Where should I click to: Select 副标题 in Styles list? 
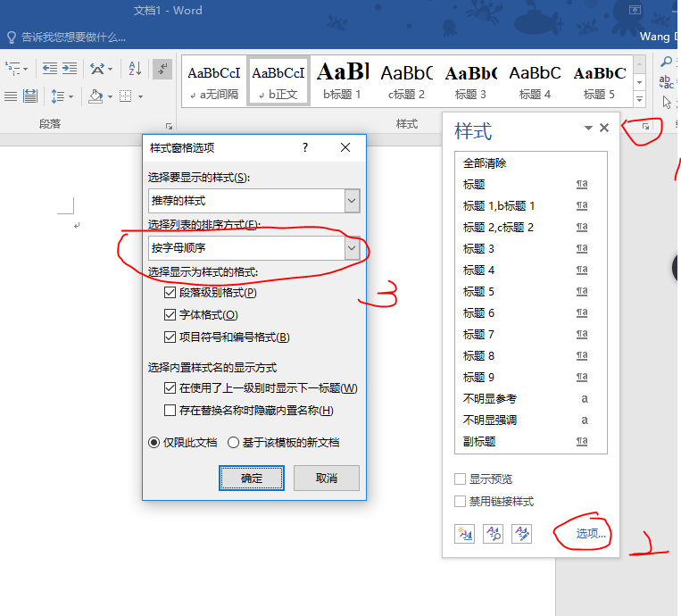(x=531, y=442)
